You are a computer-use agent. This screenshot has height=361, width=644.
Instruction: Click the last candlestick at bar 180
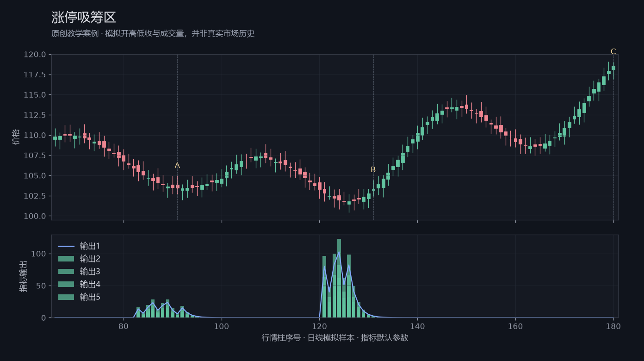pos(613,71)
